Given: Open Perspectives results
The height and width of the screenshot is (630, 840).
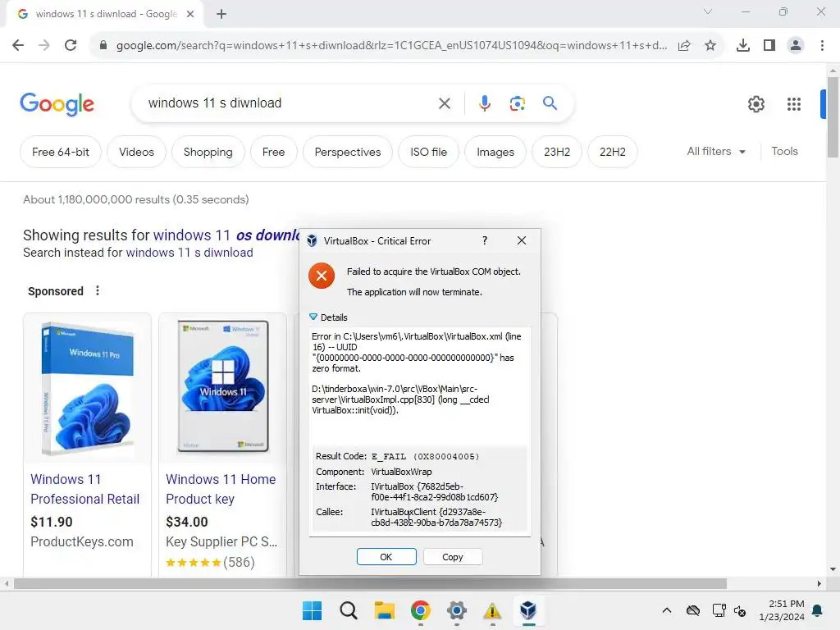Looking at the screenshot, I should click(x=348, y=152).
